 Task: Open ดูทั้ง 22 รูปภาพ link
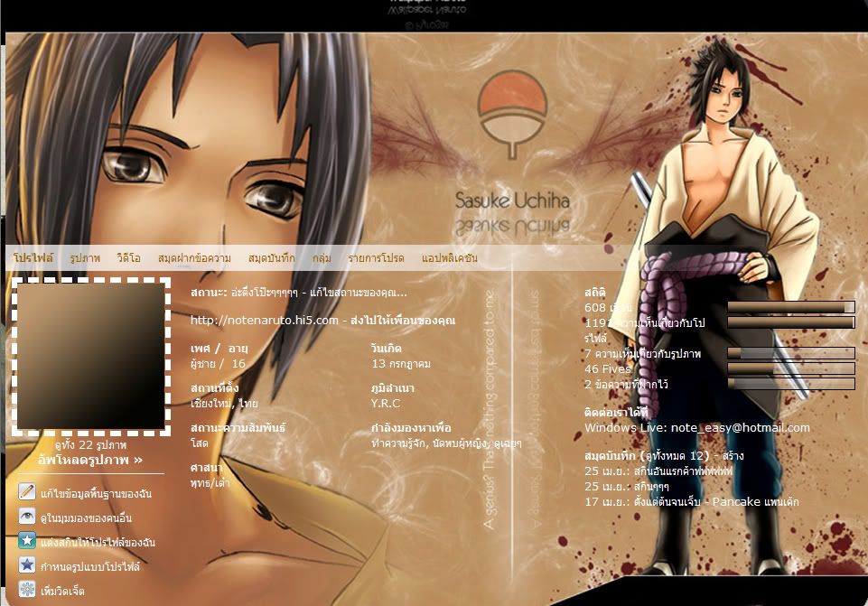[x=90, y=445]
